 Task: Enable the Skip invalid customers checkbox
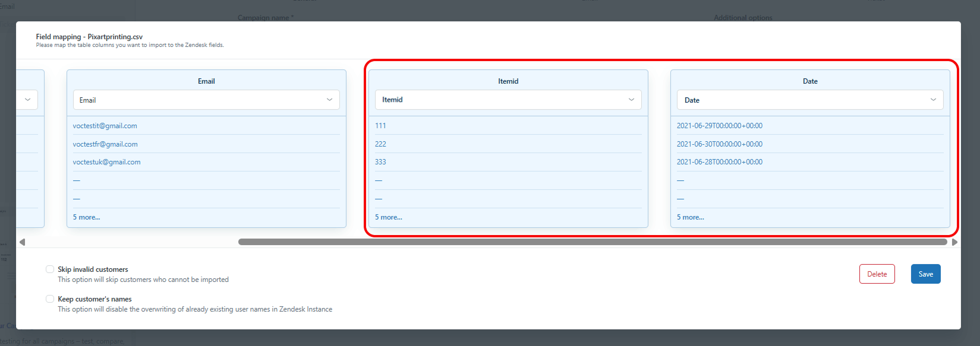(50, 269)
